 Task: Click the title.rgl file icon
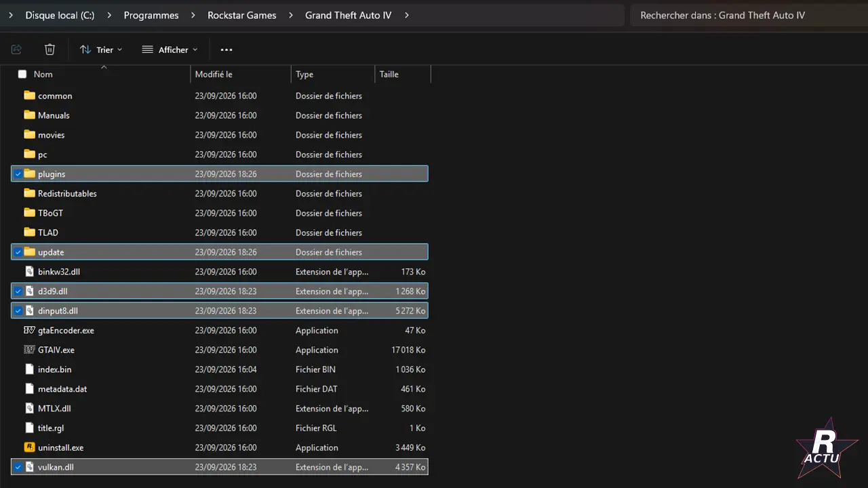29,428
